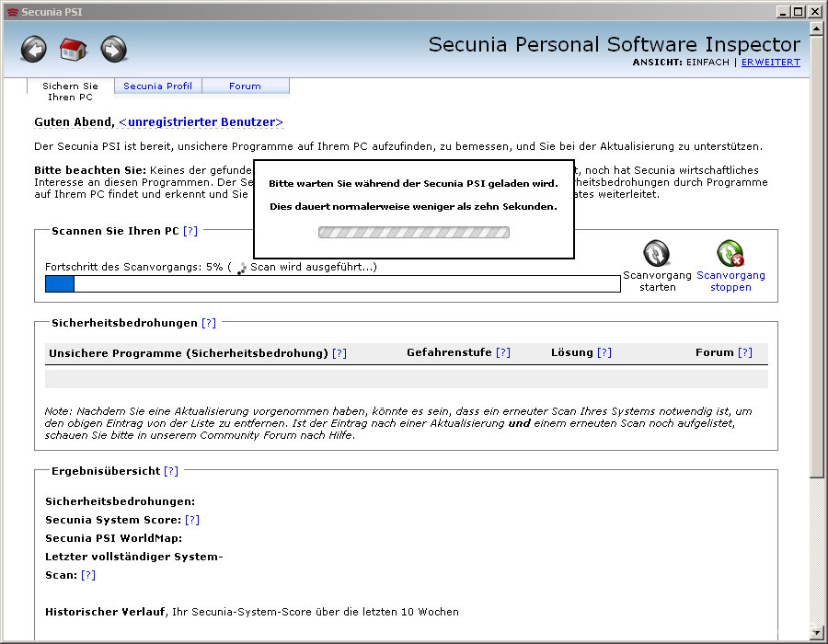Open help for Ergebnisübersicht
This screenshot has height=644, width=828.
pos(171,471)
